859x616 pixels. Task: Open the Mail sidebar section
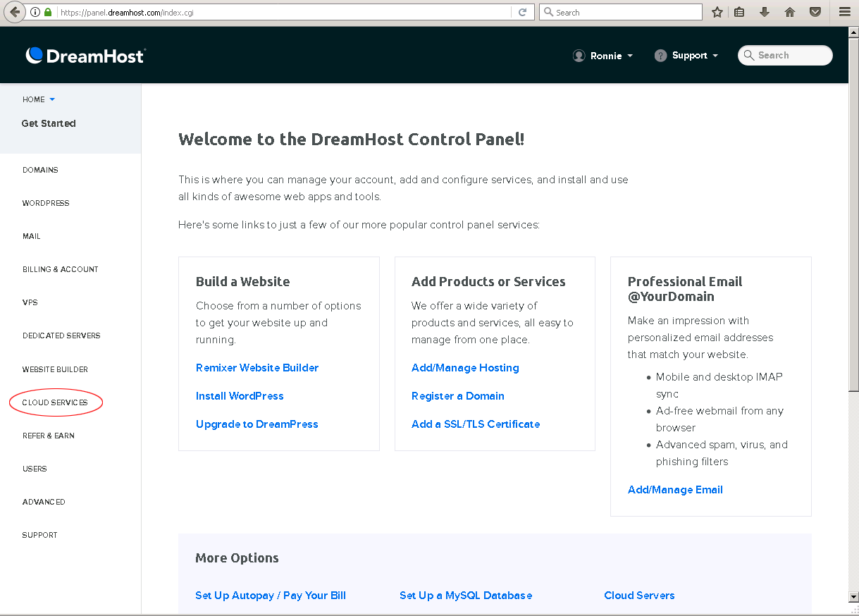coord(32,236)
